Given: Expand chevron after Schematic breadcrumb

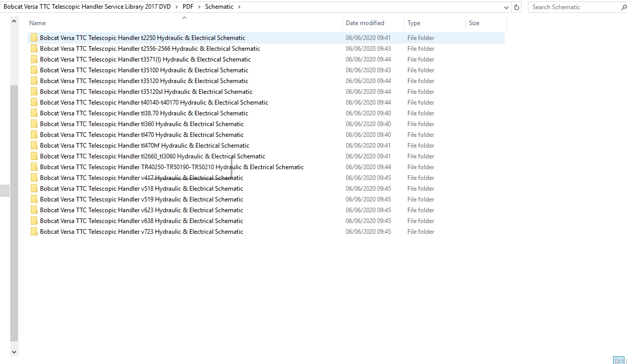Looking at the screenshot, I should click(x=239, y=7).
